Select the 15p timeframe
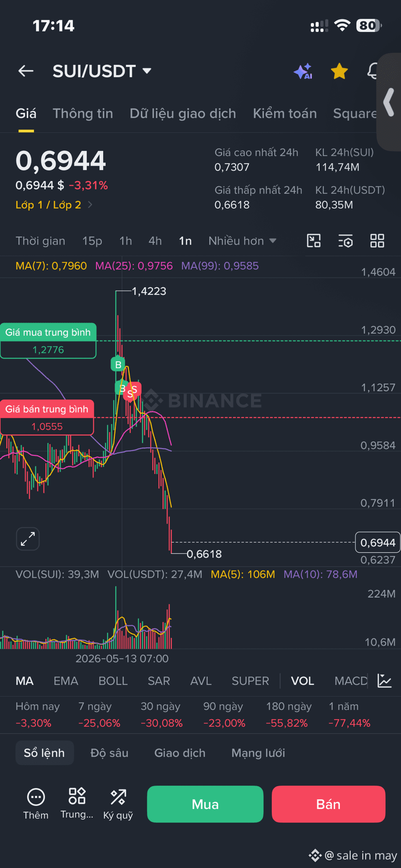Screen dimensions: 401x868 coord(92,241)
